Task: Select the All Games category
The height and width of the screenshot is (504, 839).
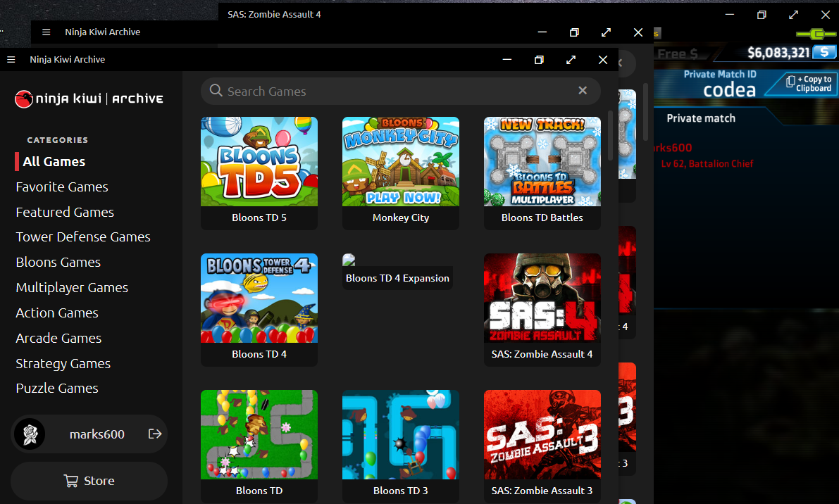Action: click(54, 161)
